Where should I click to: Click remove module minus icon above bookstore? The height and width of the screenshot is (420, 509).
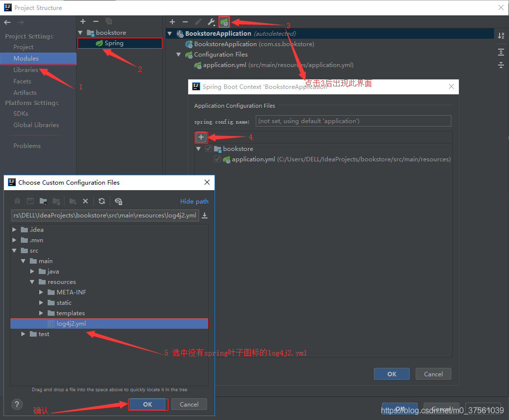(x=96, y=21)
